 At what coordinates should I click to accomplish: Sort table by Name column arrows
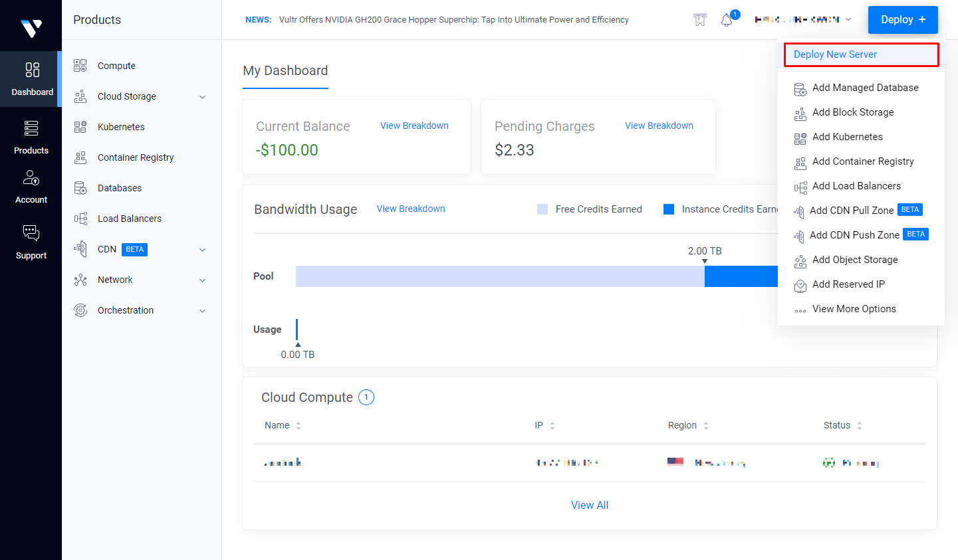(299, 426)
